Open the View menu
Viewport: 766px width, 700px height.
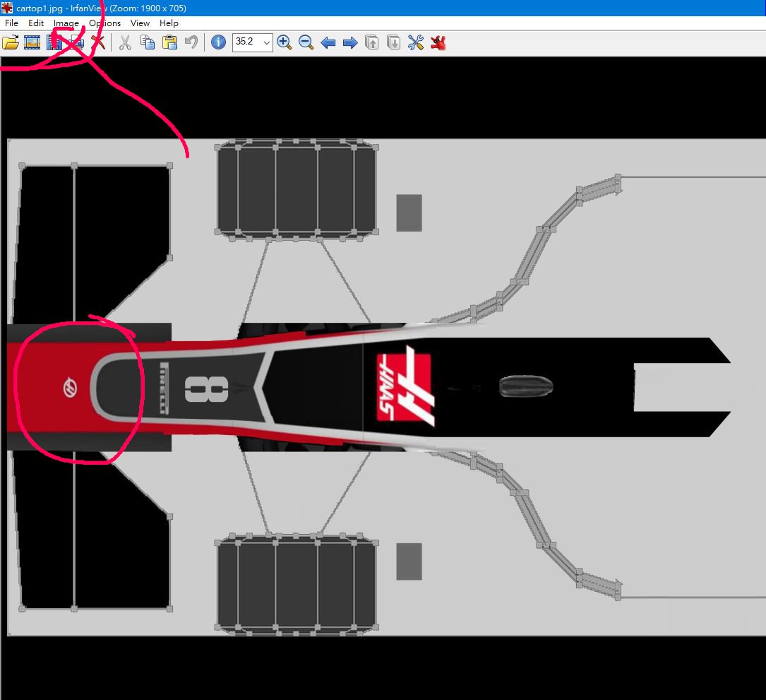coord(140,23)
